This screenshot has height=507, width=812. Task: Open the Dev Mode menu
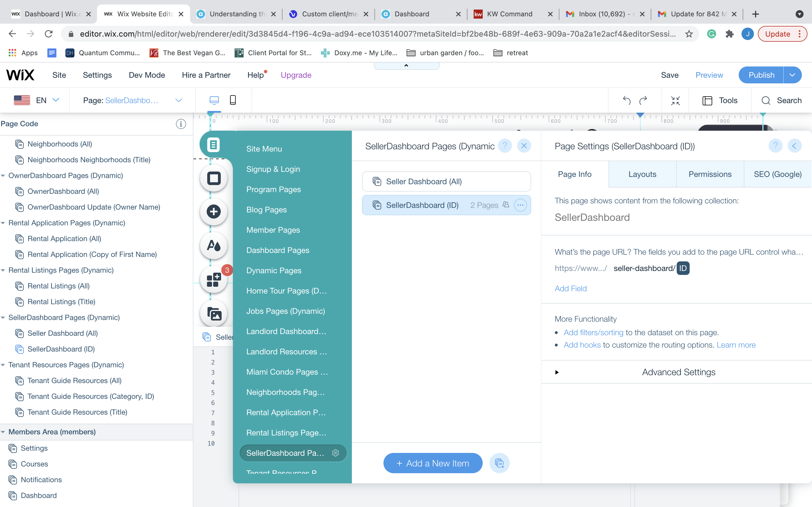coord(147,75)
